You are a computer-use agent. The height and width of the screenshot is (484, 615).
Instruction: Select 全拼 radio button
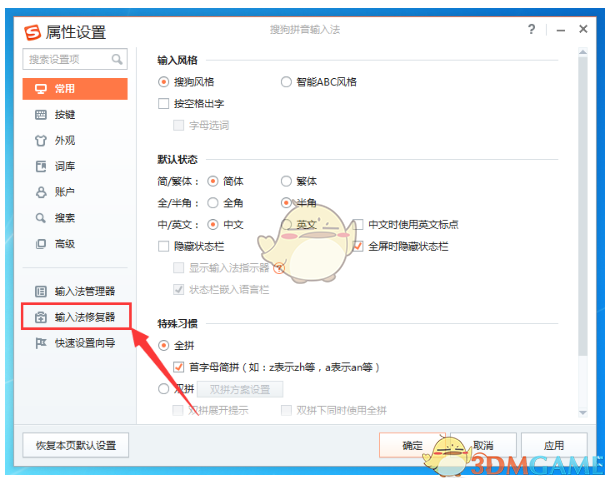pos(163,346)
